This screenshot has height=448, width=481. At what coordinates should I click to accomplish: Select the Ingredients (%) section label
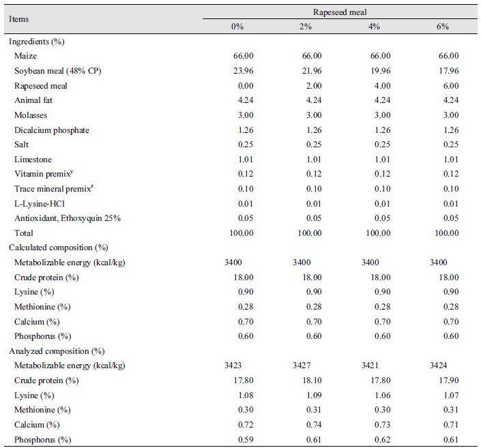37,42
